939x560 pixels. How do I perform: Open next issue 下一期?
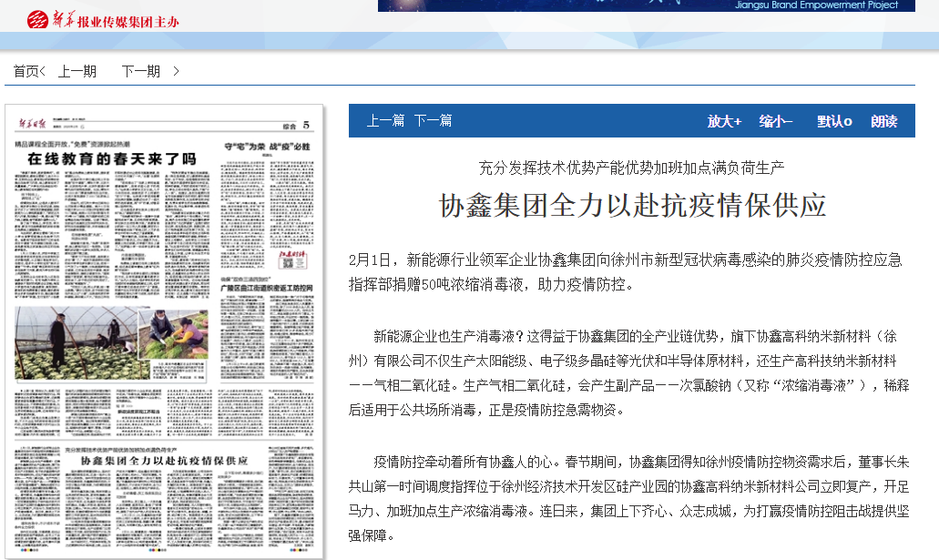click(140, 71)
